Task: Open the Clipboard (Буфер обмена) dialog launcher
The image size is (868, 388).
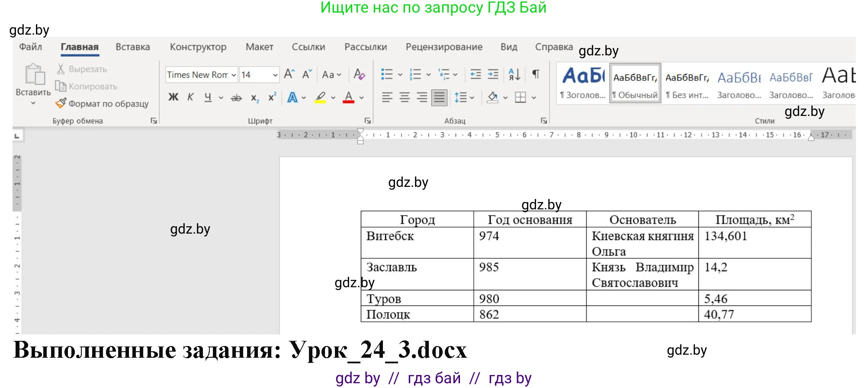Action: coord(154,121)
